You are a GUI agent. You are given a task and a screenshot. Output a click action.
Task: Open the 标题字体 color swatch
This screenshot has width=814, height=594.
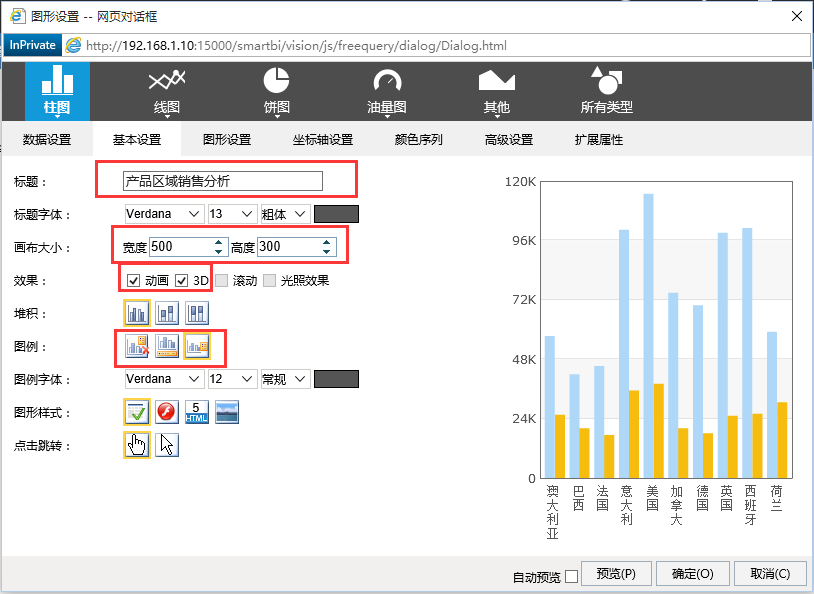pyautogui.click(x=336, y=214)
